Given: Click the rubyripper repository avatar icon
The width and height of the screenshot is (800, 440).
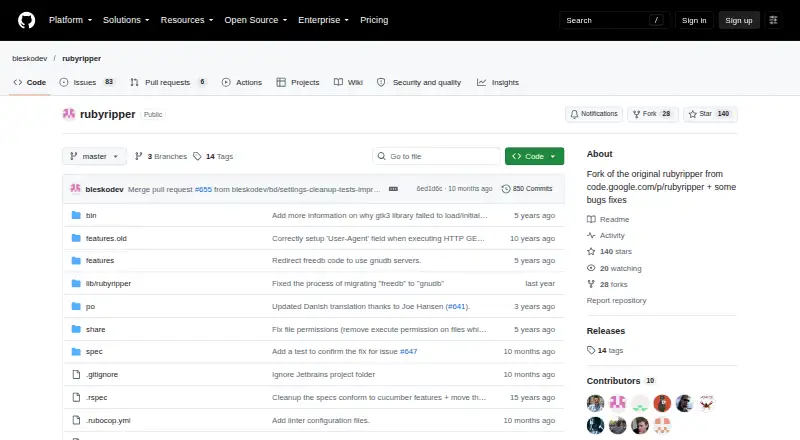Looking at the screenshot, I should (x=69, y=114).
